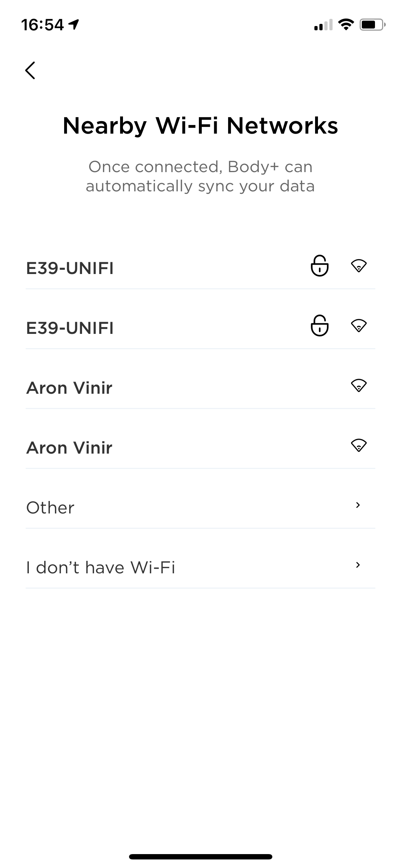Tap the "I don't have Wi-Fi" label
Viewport: 401px width, 868px height.
tap(101, 568)
